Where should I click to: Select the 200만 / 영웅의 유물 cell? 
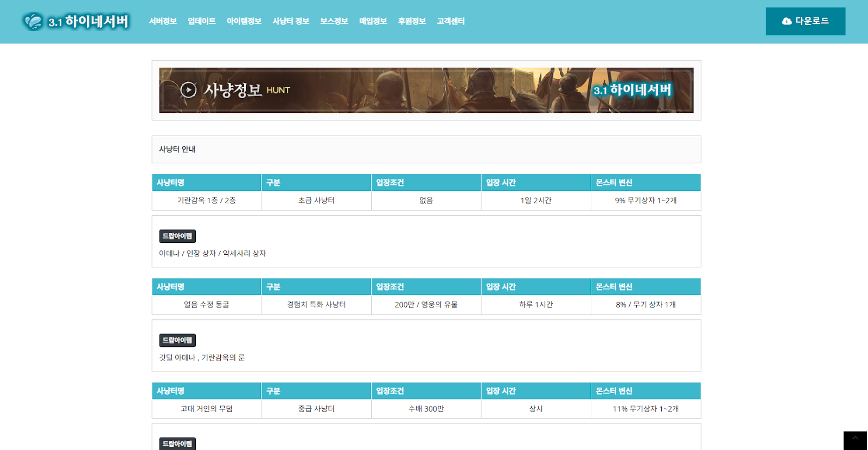[x=426, y=305]
